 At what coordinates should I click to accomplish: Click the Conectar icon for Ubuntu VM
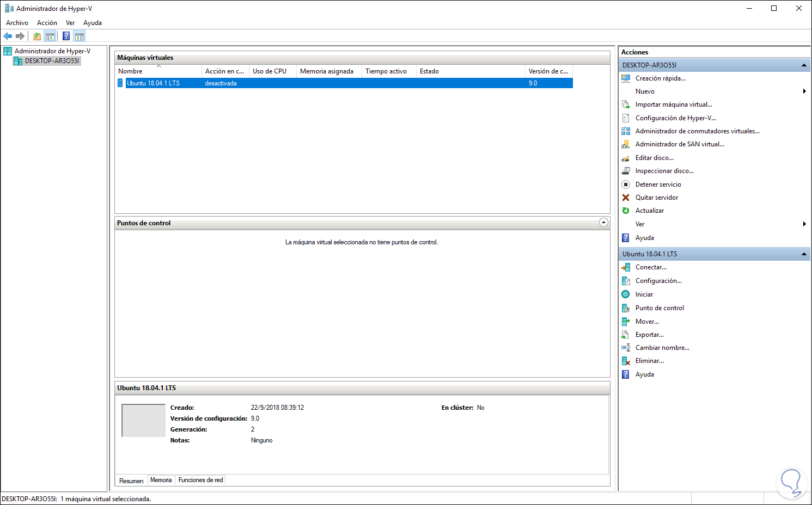(x=626, y=267)
